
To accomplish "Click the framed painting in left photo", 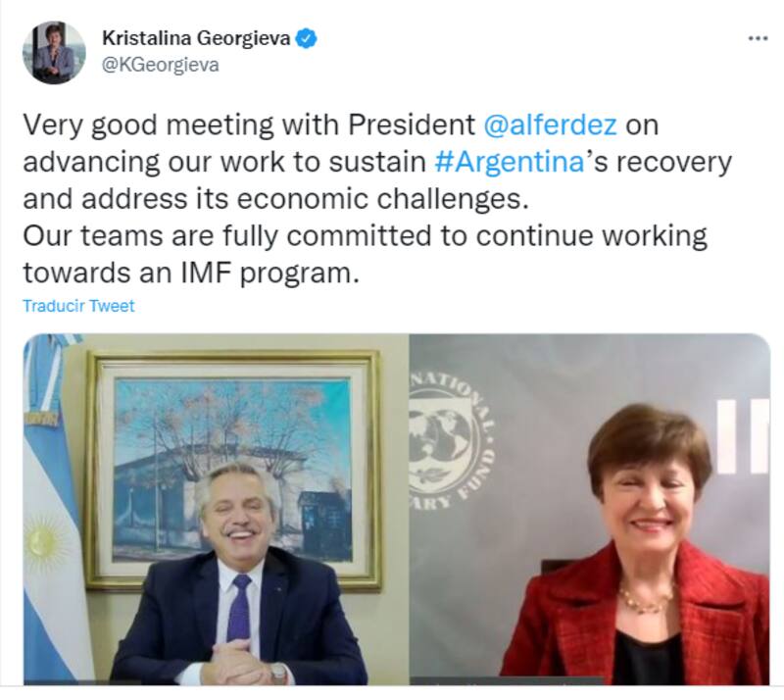I will pyautogui.click(x=233, y=471).
